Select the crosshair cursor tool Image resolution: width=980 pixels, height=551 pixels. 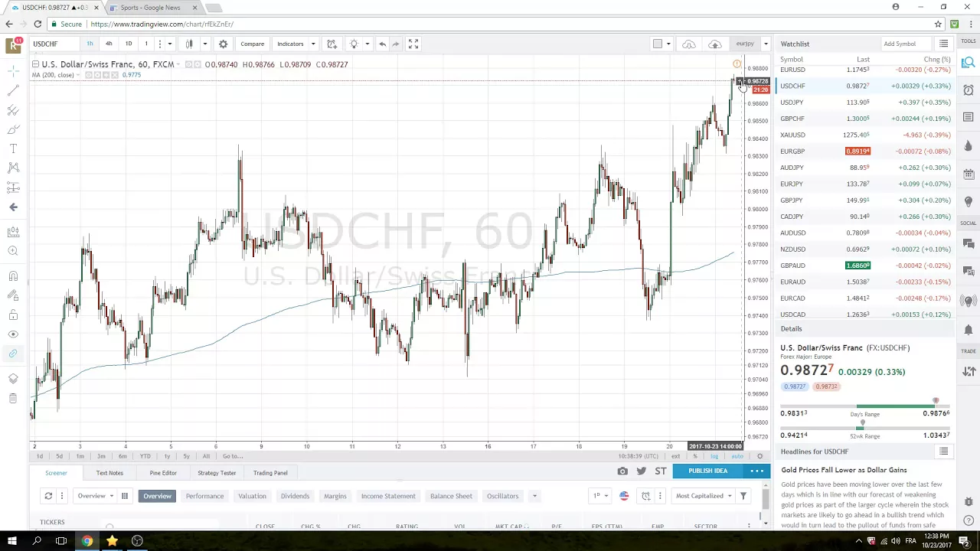click(13, 70)
